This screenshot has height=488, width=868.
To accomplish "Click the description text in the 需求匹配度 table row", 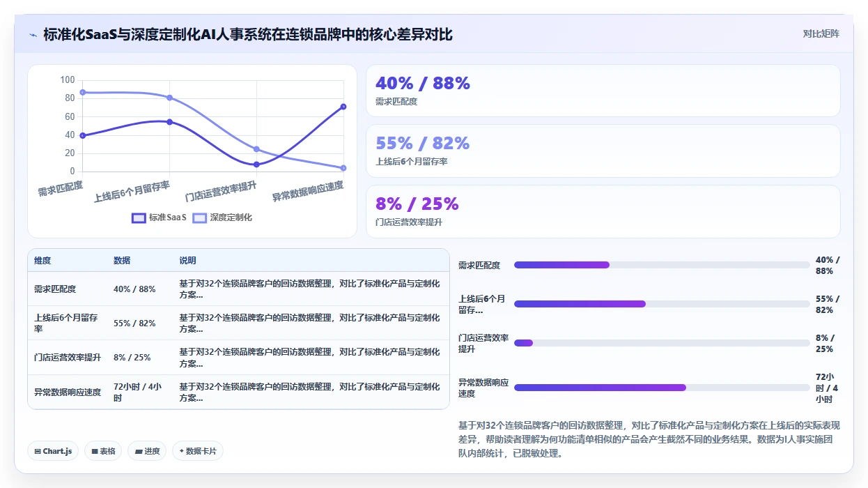I will [309, 289].
